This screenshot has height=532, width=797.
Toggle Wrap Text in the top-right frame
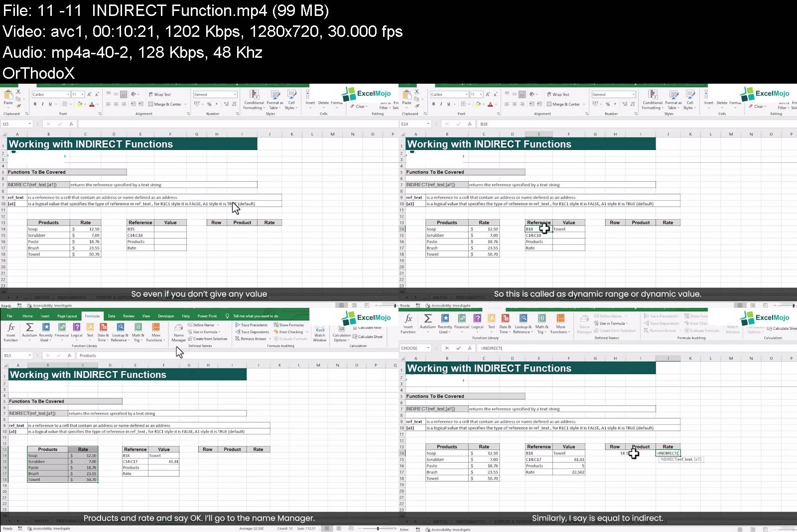click(x=558, y=94)
